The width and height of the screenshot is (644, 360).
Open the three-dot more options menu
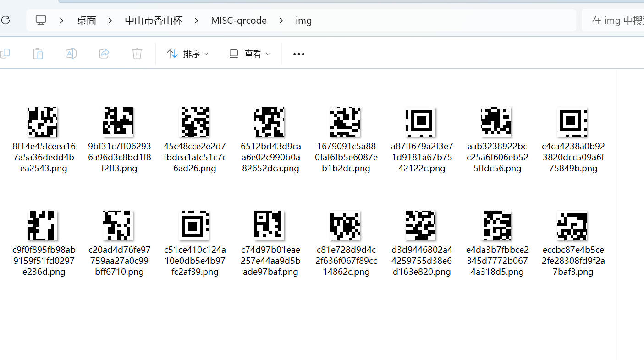click(299, 54)
